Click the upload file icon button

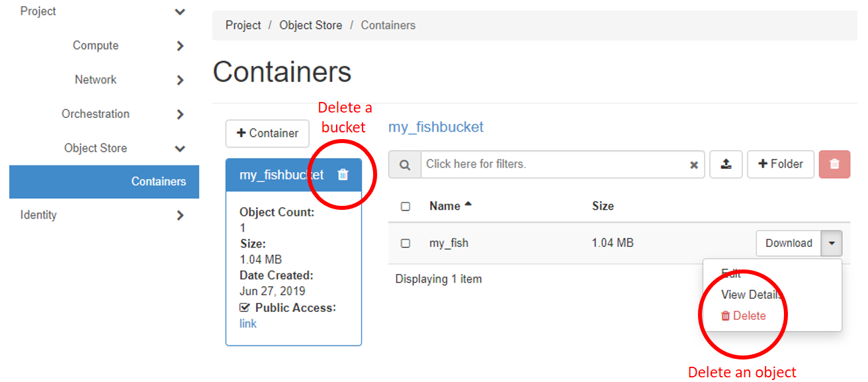click(726, 164)
